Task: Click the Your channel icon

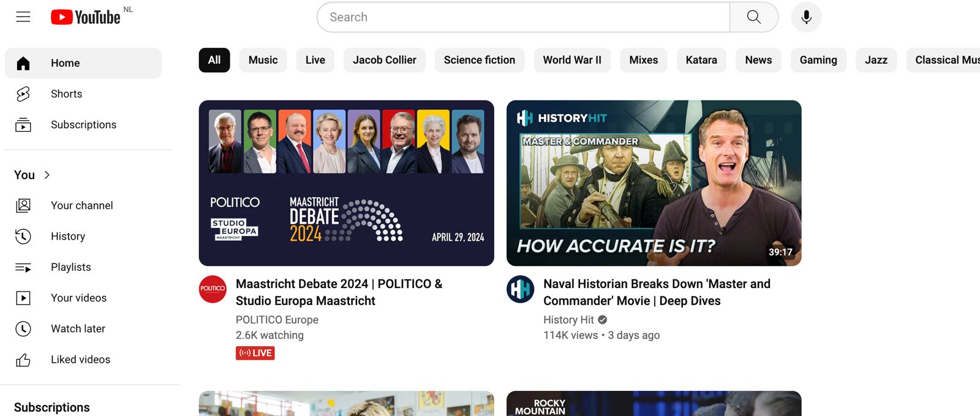Action: (23, 205)
